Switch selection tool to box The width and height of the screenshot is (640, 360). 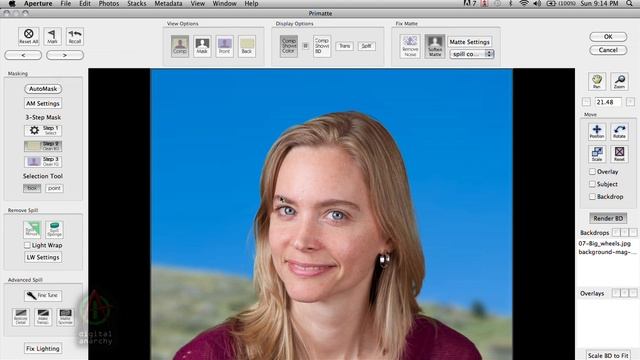(x=32, y=188)
